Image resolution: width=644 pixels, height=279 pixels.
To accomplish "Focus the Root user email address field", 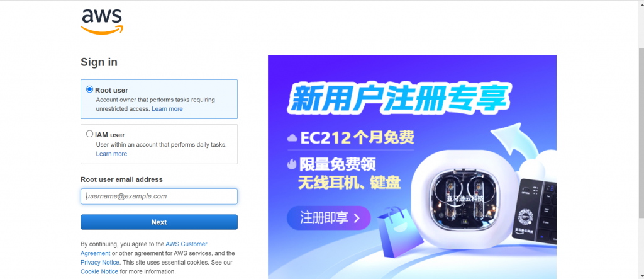I will (x=159, y=196).
